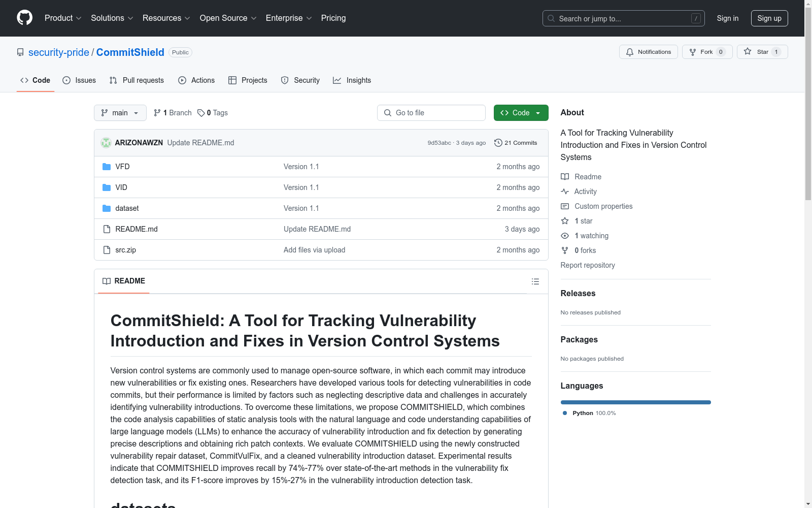Screen dimensions: 812x508
Task: Open the 'Add files via upload' commit message
Action: pos(314,250)
